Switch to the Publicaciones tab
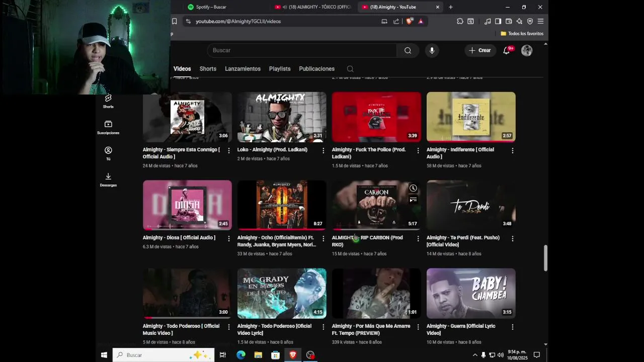Screen dimensions: 644x362 tap(316, 69)
